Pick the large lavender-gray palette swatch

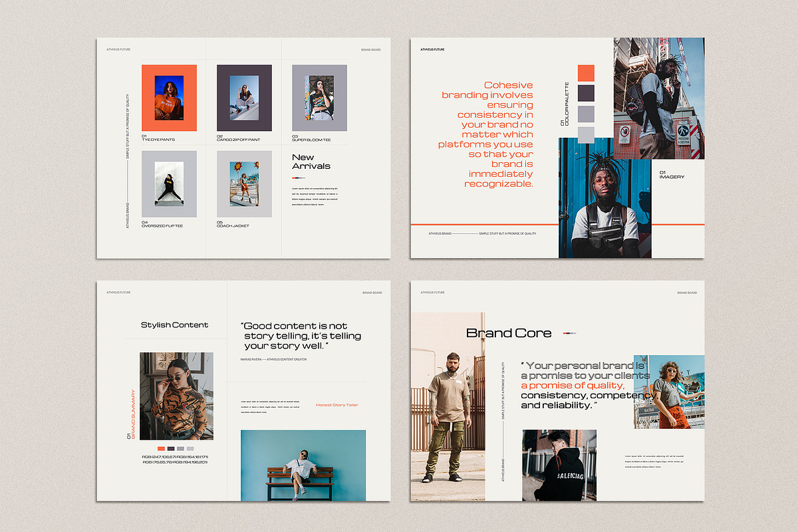pos(586,114)
